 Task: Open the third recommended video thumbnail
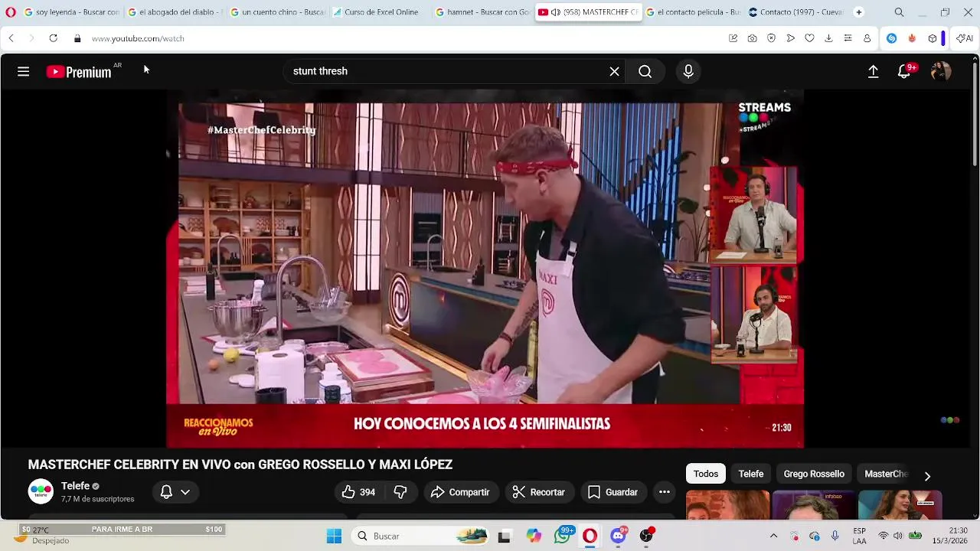[x=900, y=505]
